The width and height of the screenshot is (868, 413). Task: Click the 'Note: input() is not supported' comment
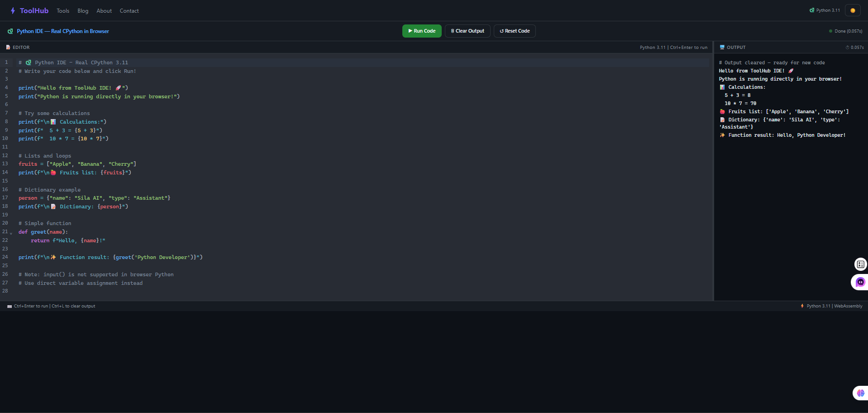pyautogui.click(x=96, y=274)
